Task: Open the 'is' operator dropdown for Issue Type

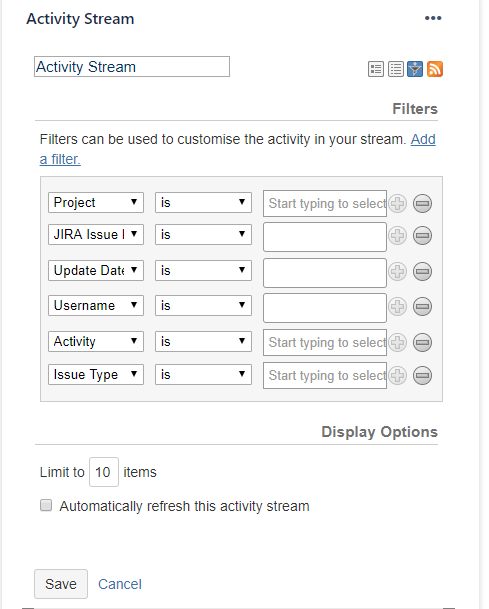Action: (203, 374)
